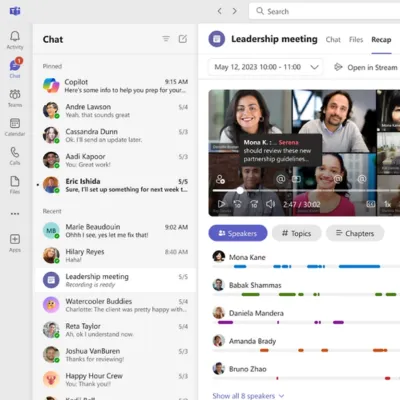Open the Watercooler Buddies group chat
Screen dimensions: 400x400
coord(116,305)
